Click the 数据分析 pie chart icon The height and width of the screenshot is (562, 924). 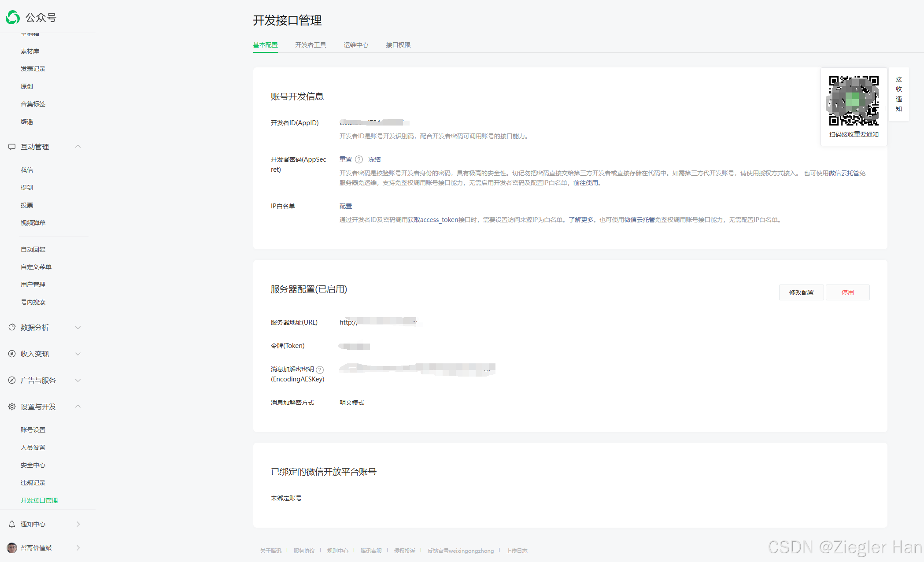click(12, 327)
